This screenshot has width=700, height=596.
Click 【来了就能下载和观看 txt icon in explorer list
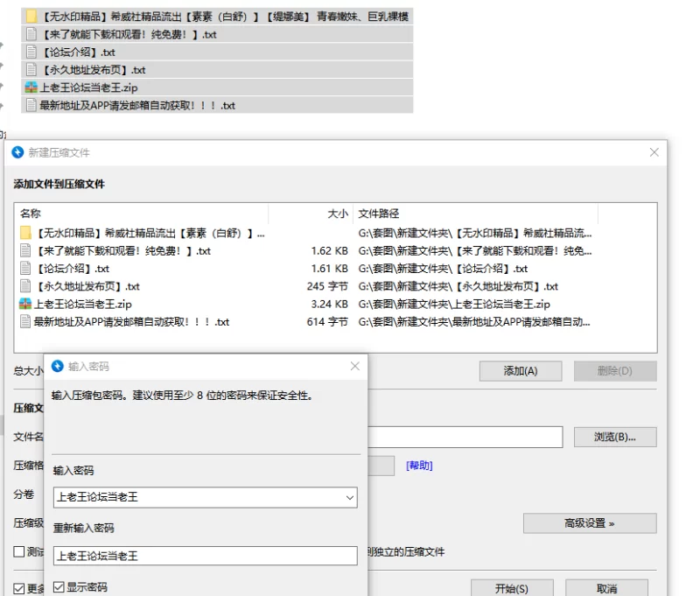(31, 34)
